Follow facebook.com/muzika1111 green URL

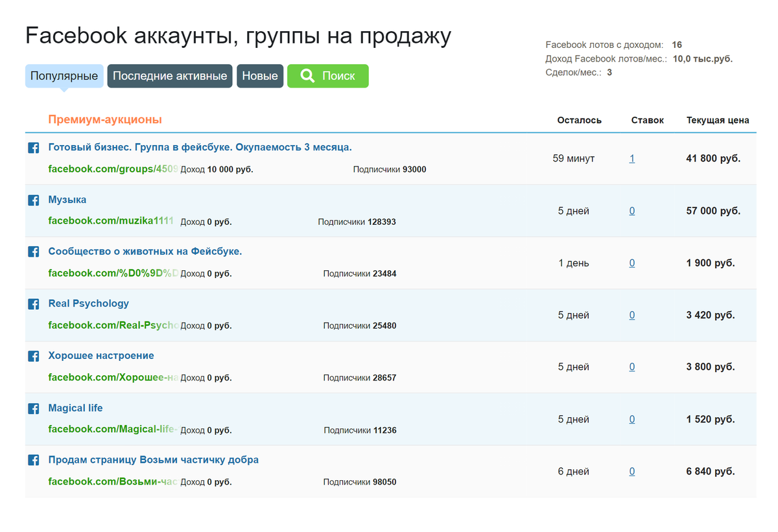click(111, 221)
